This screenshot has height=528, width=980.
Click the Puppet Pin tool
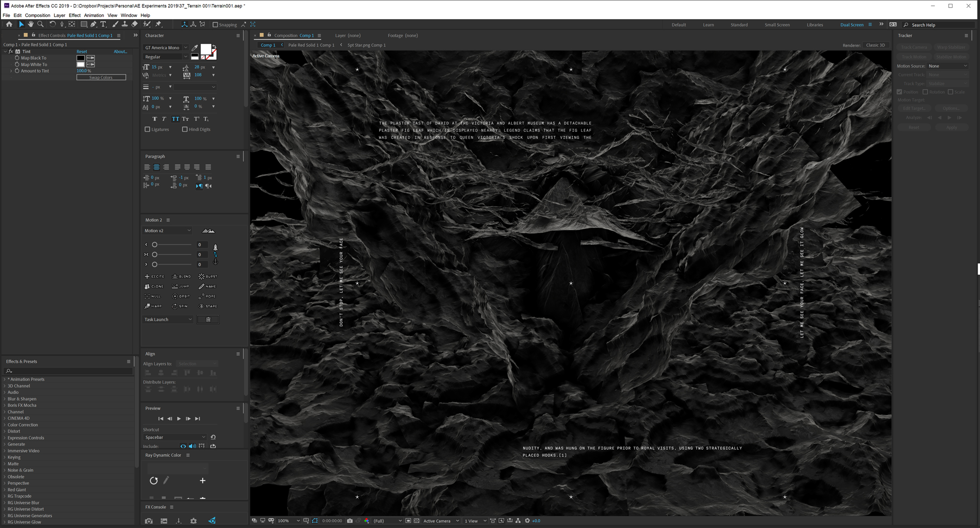(158, 24)
